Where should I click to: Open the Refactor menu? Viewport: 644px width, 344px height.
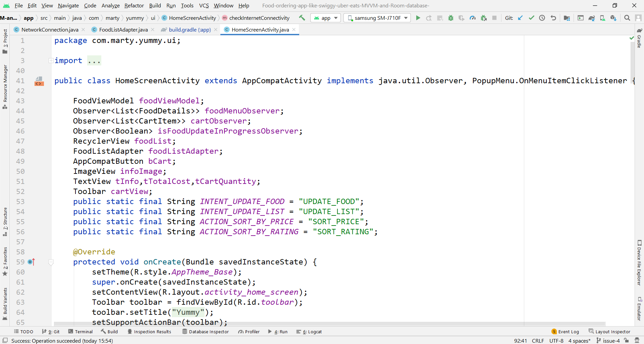[x=134, y=5]
